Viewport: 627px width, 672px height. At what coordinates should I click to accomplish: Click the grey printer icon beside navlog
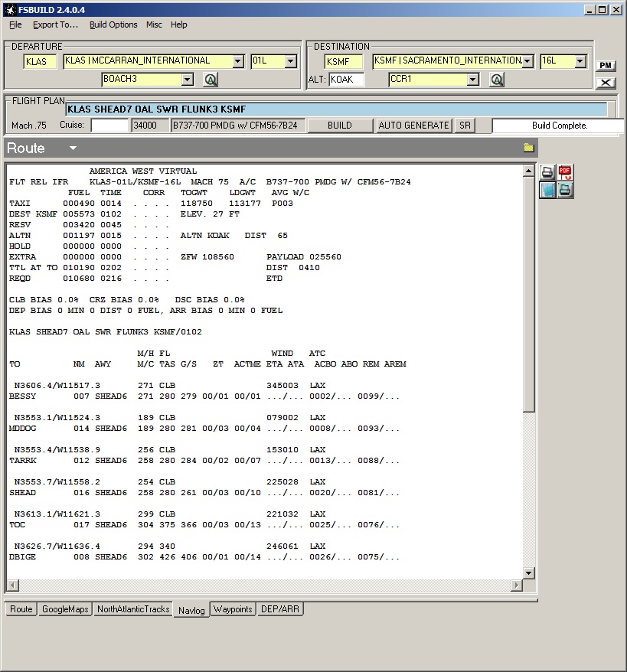(x=547, y=172)
